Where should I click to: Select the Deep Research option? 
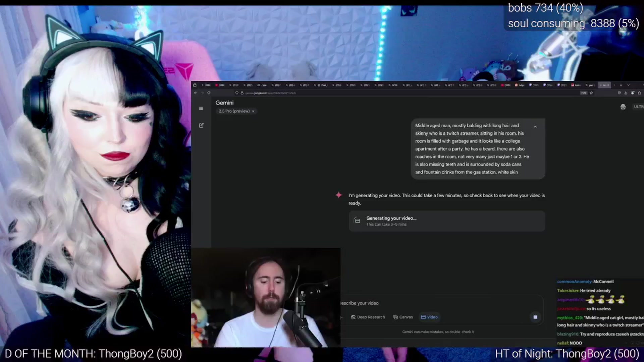[368, 317]
